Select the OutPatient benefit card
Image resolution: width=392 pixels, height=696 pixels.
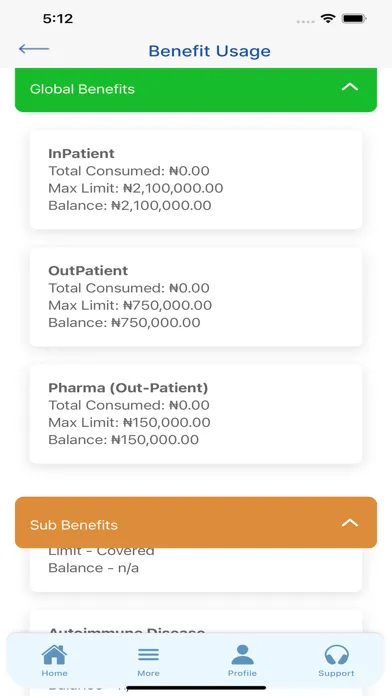[x=196, y=297]
